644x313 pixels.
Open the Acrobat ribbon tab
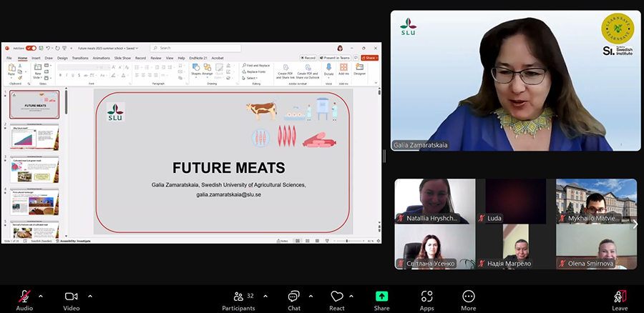coord(218,59)
